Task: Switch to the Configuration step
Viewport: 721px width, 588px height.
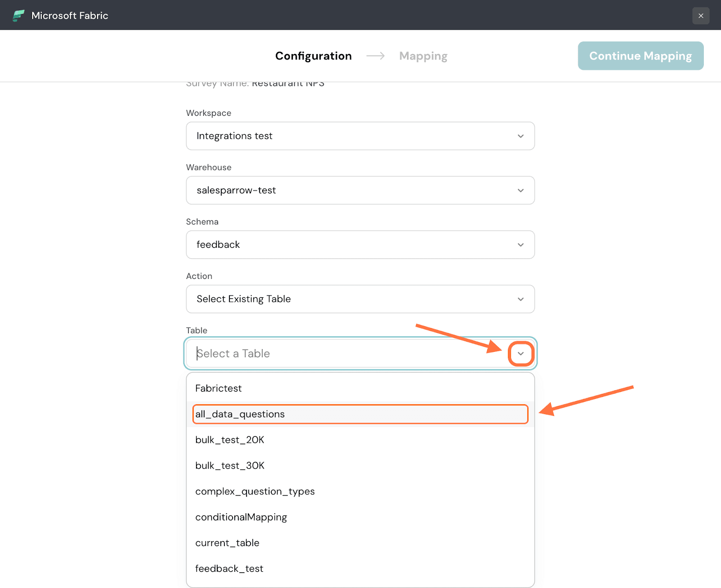Action: click(x=313, y=56)
